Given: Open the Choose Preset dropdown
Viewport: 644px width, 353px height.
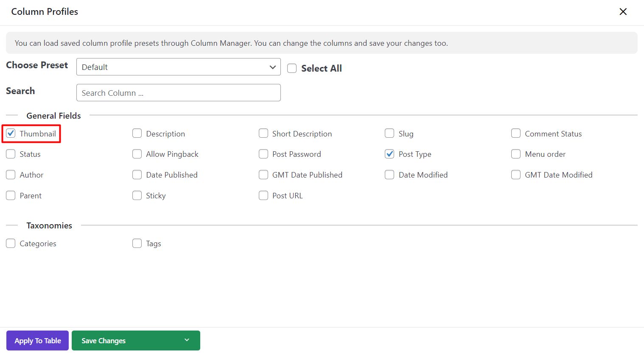Looking at the screenshot, I should [178, 67].
